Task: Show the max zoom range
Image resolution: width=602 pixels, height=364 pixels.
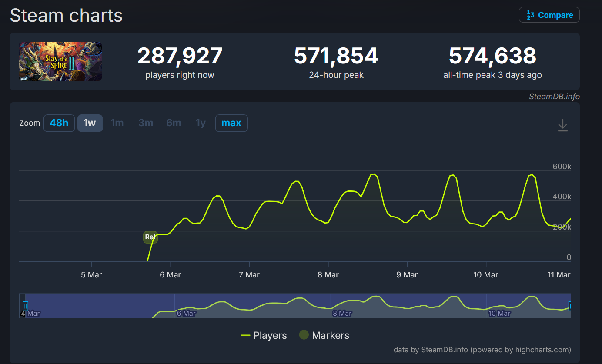Action: pyautogui.click(x=231, y=123)
